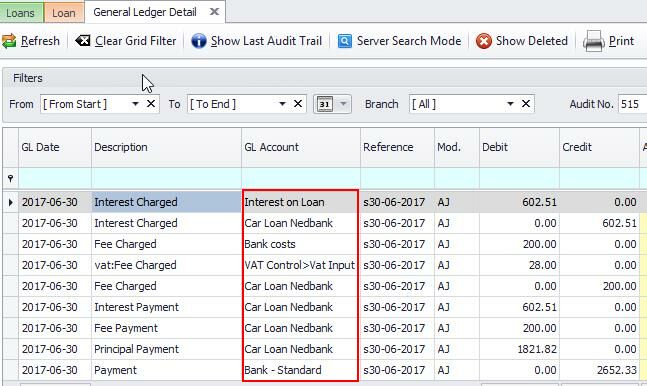Click the Clear Grid Filter eraser icon

pos(83,40)
